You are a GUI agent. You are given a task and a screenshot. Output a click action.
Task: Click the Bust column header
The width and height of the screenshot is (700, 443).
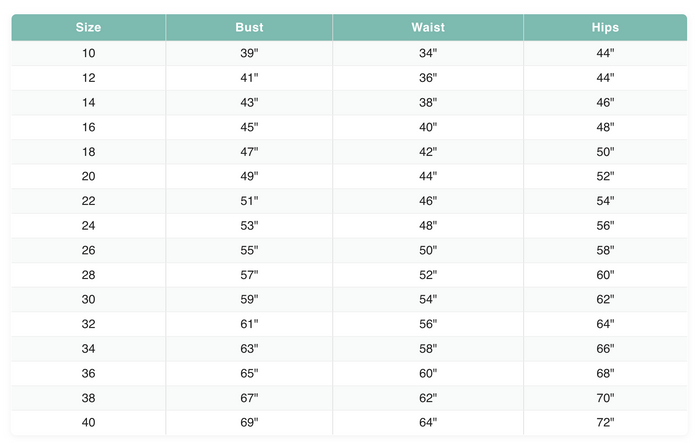249,28
